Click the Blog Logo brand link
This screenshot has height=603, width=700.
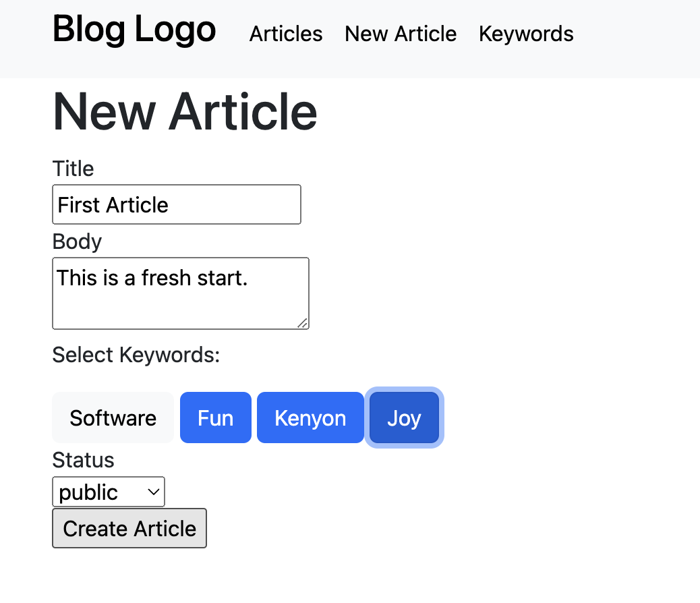tap(134, 30)
